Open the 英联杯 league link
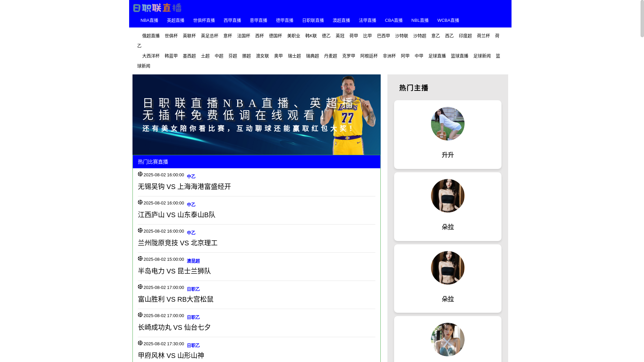 click(189, 36)
